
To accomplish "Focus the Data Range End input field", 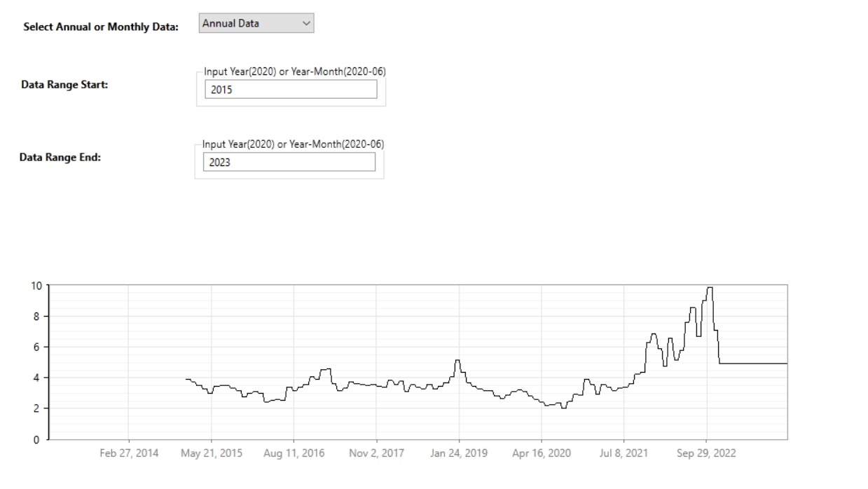I will (289, 162).
